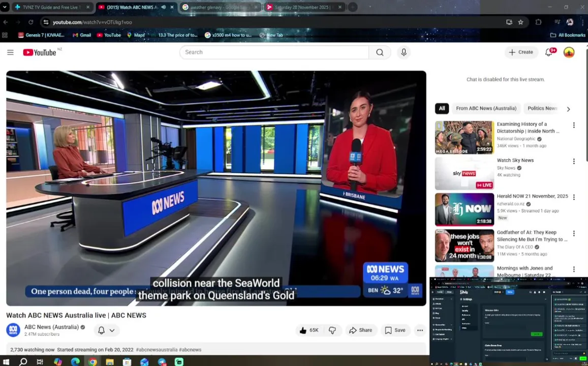Open YouTube notifications bell
The height and width of the screenshot is (366, 588).
[x=549, y=52]
